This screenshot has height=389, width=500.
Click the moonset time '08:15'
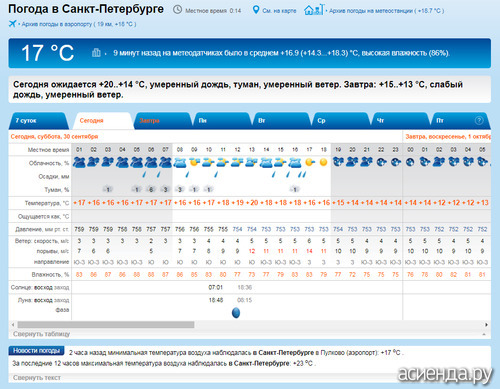(245, 300)
